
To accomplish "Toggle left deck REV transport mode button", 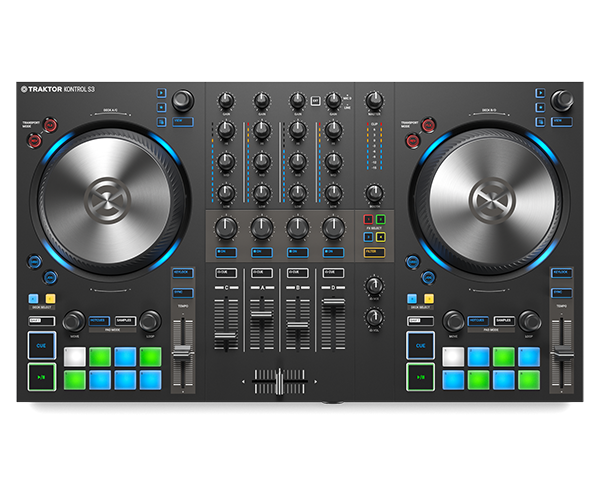I will coord(34,140).
